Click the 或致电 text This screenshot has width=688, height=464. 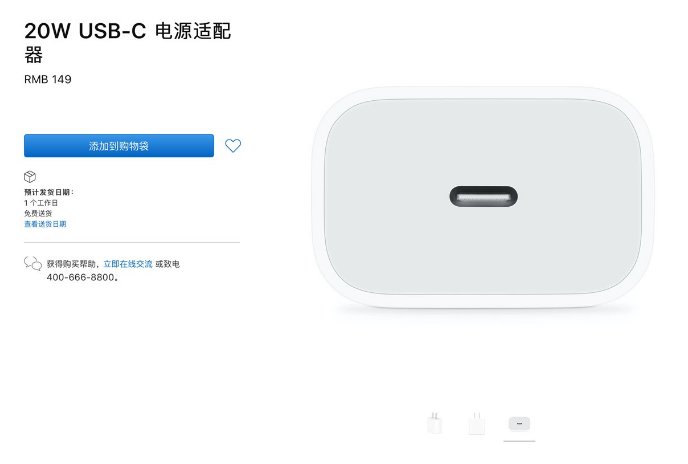168,264
